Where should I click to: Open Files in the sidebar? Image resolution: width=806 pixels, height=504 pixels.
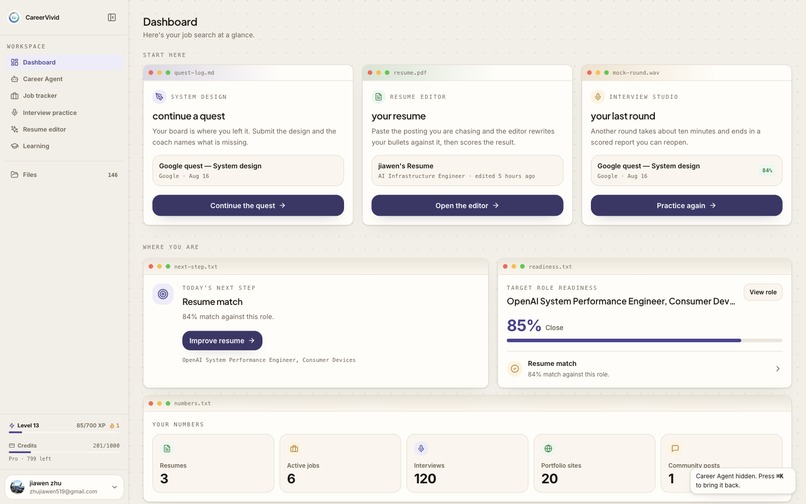click(x=64, y=175)
